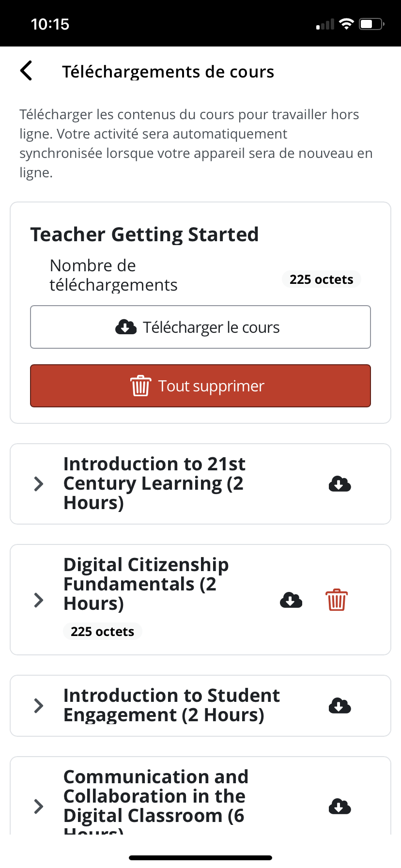The width and height of the screenshot is (401, 868).
Task: Expand Communication and Collaboration chevron
Action: 39,806
